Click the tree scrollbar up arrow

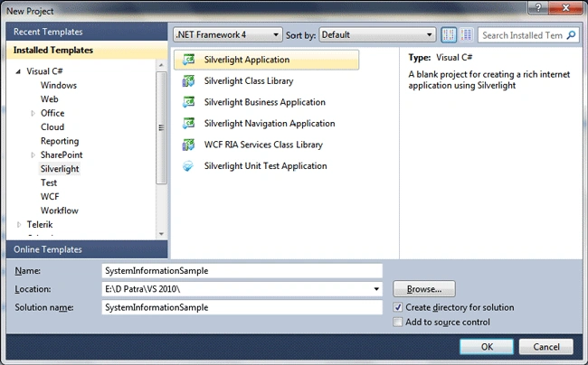(x=161, y=65)
